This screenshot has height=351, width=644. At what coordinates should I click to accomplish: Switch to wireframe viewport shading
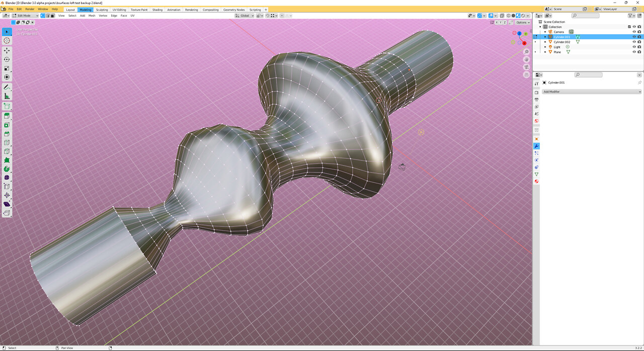pyautogui.click(x=508, y=16)
